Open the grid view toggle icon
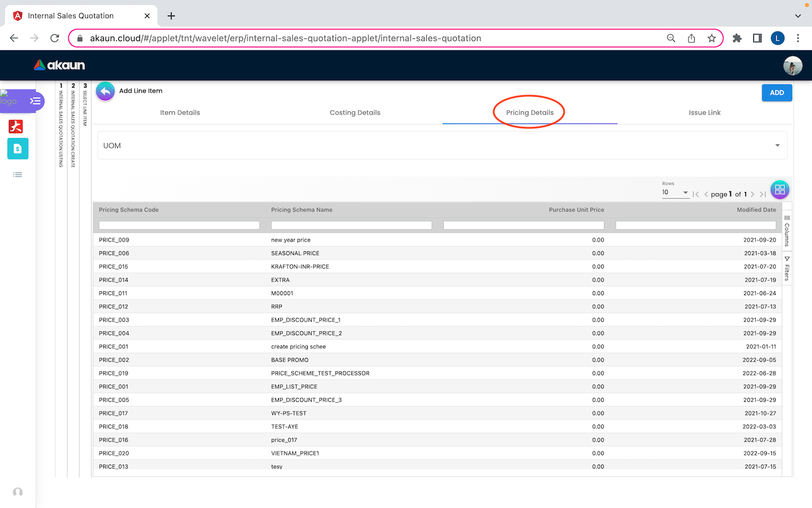 779,190
